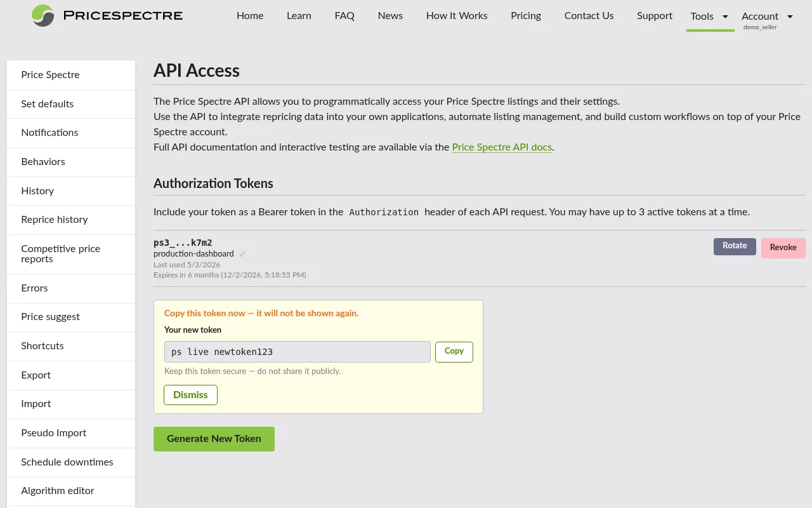This screenshot has height=508, width=812.
Task: Open Contact Us page
Action: 589,16
